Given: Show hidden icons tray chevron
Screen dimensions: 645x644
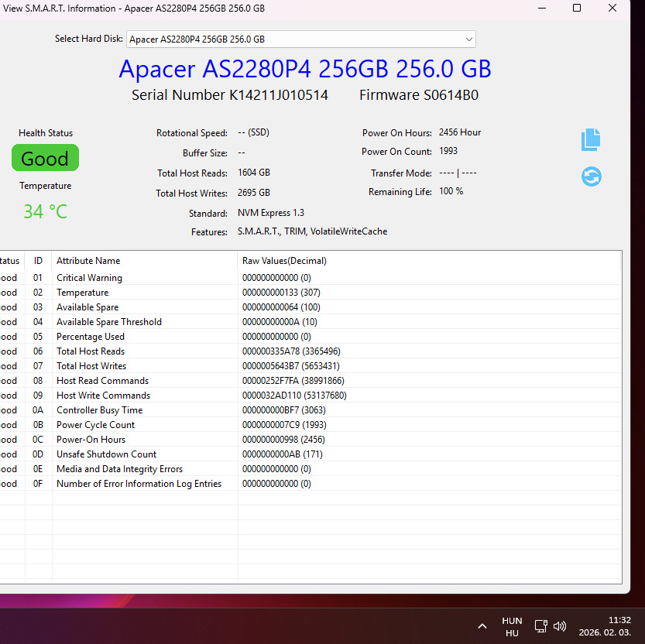Looking at the screenshot, I should click(x=482, y=626).
